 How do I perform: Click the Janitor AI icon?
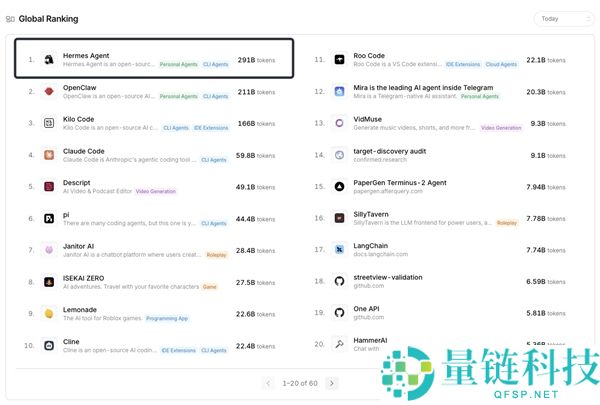tap(49, 250)
